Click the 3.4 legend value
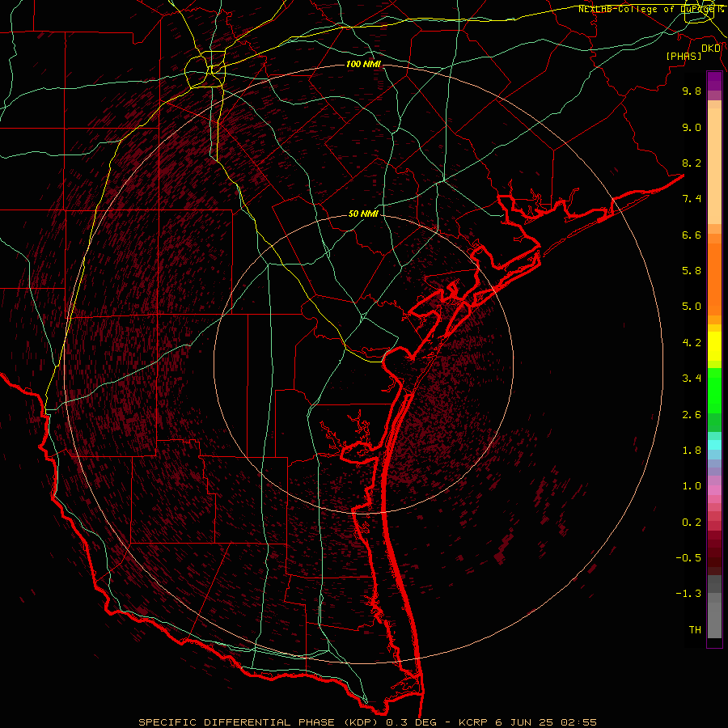The image size is (728, 728). pyautogui.click(x=692, y=379)
